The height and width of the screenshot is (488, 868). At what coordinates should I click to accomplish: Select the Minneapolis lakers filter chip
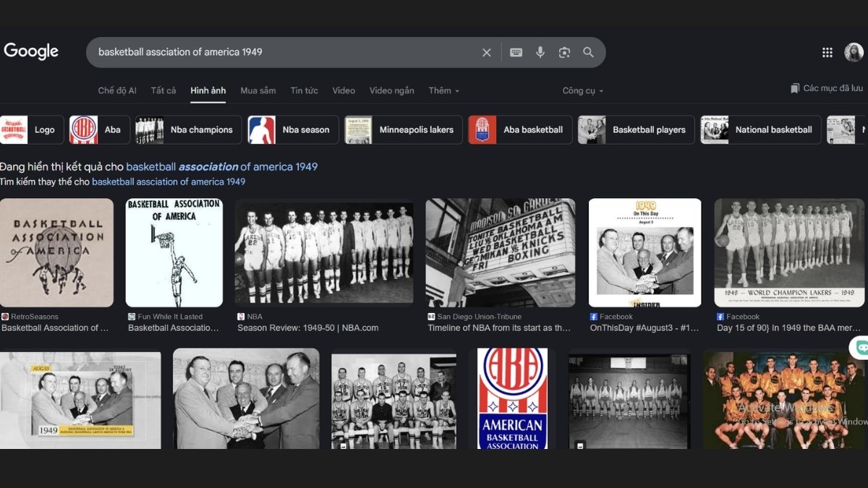tap(404, 130)
